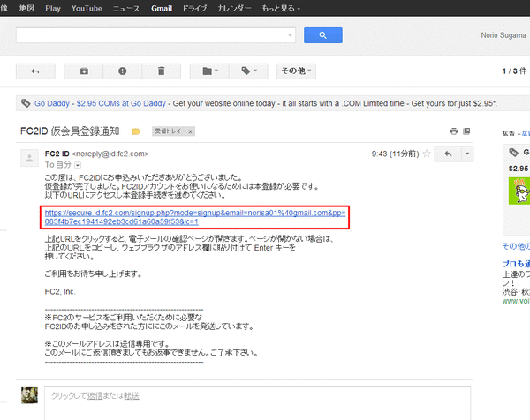Click the FC2 ID sender name
Image resolution: width=530 pixels, height=420 pixels.
point(57,154)
